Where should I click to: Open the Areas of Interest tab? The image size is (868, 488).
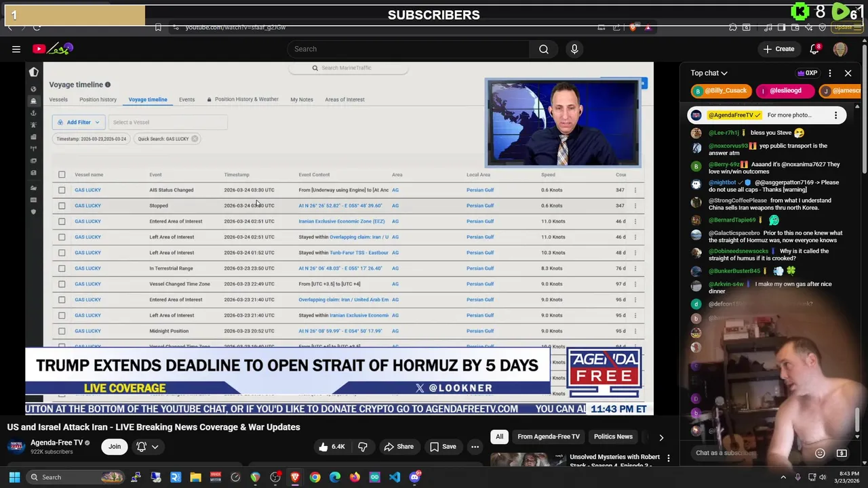tap(344, 100)
